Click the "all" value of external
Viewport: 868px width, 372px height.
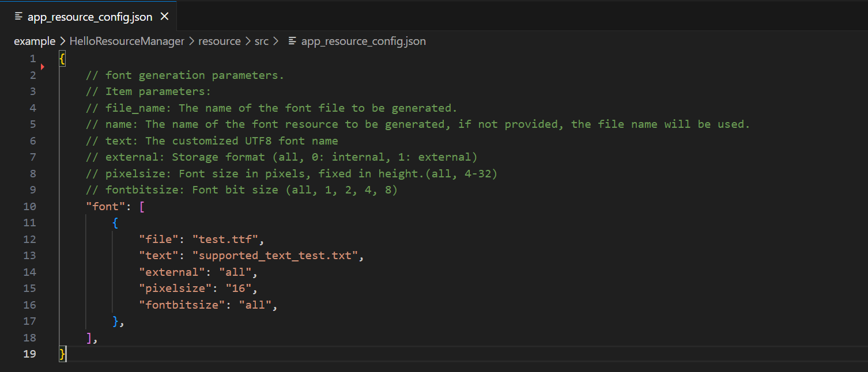tap(235, 272)
